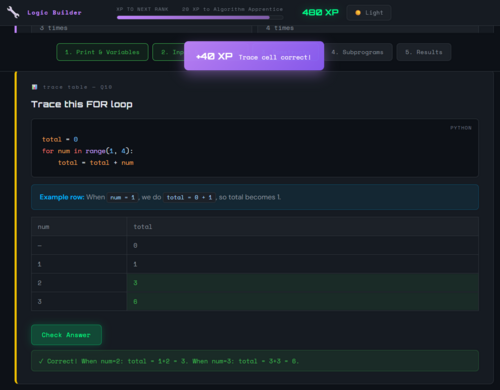Click the 'total = 0 + 1' code chip
500x390 pixels.
coord(189,197)
